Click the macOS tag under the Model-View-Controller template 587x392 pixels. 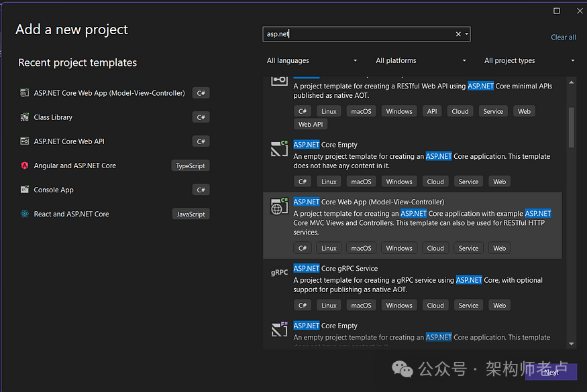point(361,248)
